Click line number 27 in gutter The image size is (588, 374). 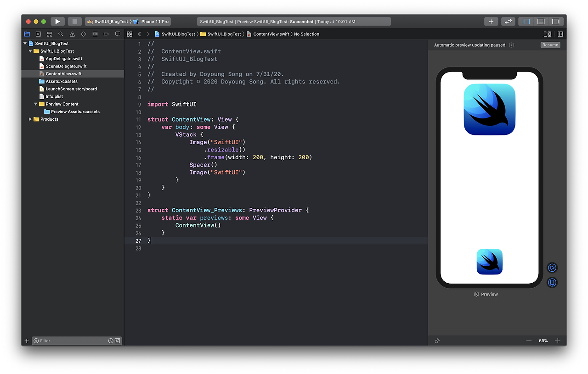pos(138,240)
